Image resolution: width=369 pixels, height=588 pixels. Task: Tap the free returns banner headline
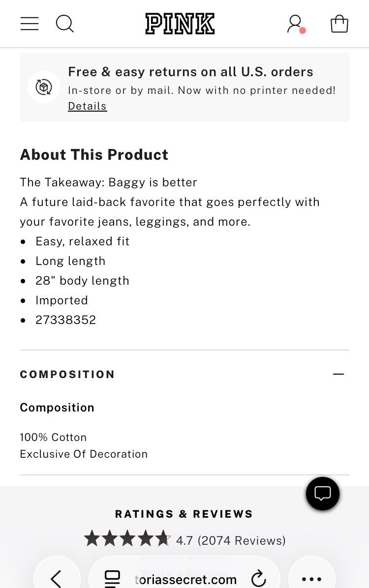pos(191,72)
